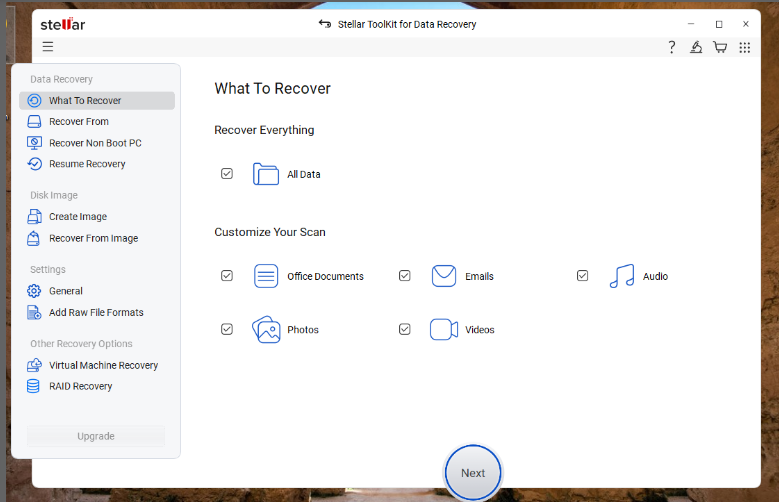Toggle the Videos checkbox
Viewport: 779px width, 502px height.
(405, 329)
